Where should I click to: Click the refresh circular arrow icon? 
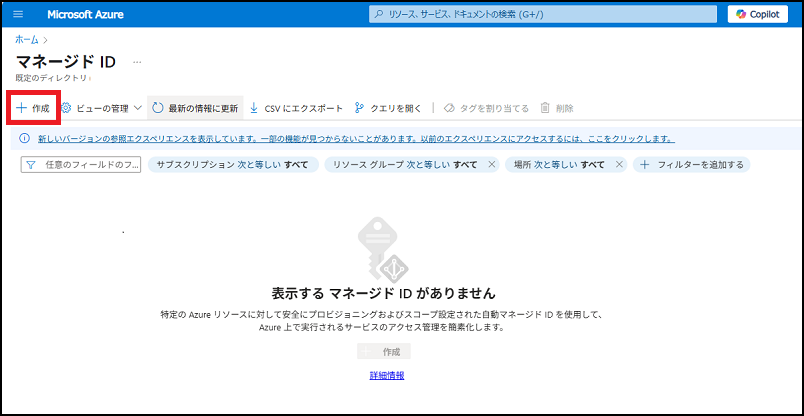(x=158, y=108)
